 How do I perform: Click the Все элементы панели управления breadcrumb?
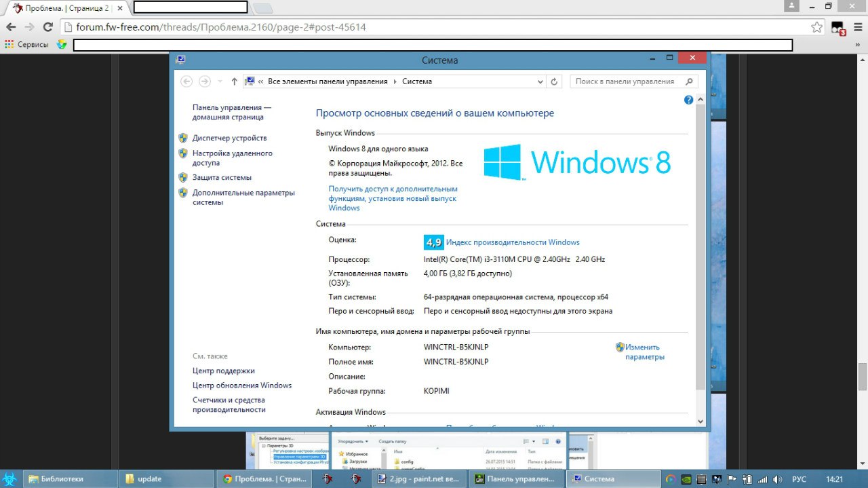[328, 81]
